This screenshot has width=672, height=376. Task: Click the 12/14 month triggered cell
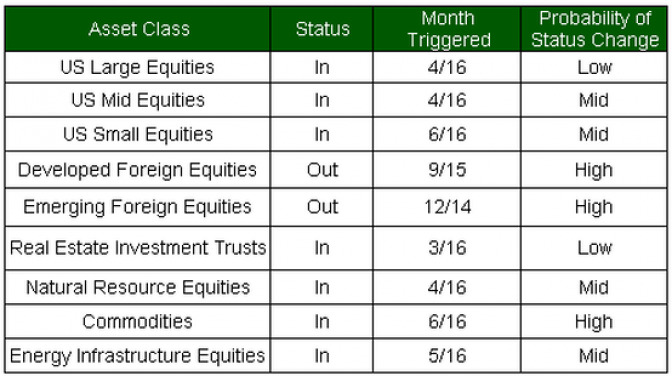coord(447,207)
